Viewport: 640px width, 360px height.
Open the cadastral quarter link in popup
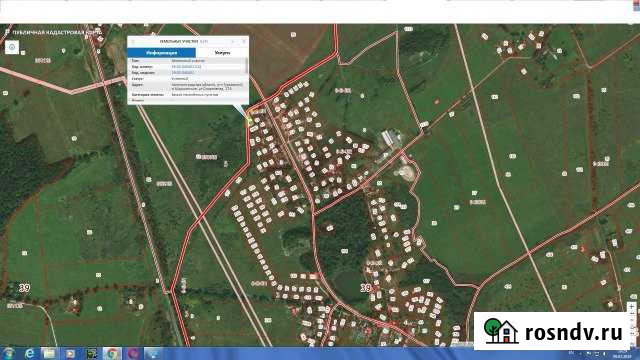182,73
